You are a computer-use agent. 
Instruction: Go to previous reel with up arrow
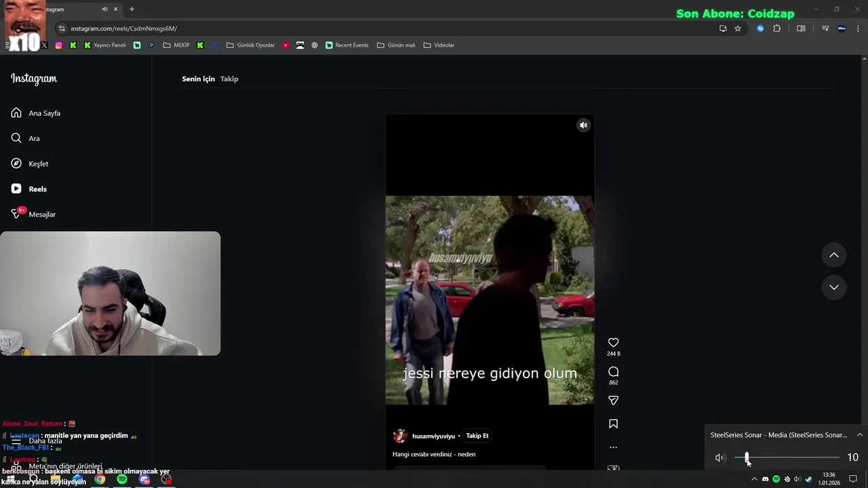[834, 255]
